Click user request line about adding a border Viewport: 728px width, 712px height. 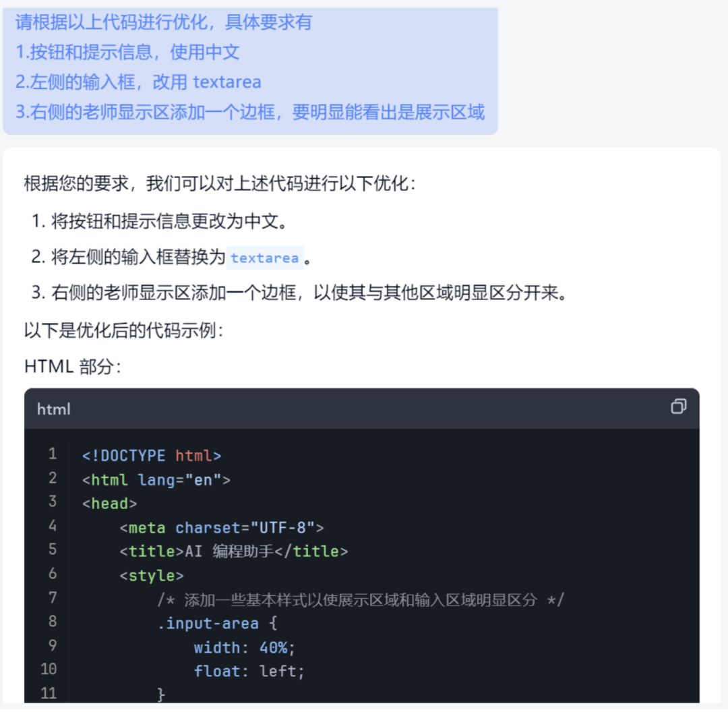pyautogui.click(x=250, y=112)
